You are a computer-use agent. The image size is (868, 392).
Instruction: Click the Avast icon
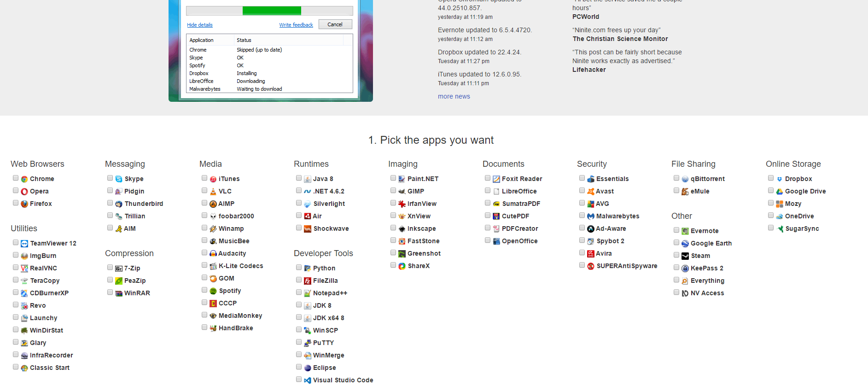(x=591, y=192)
